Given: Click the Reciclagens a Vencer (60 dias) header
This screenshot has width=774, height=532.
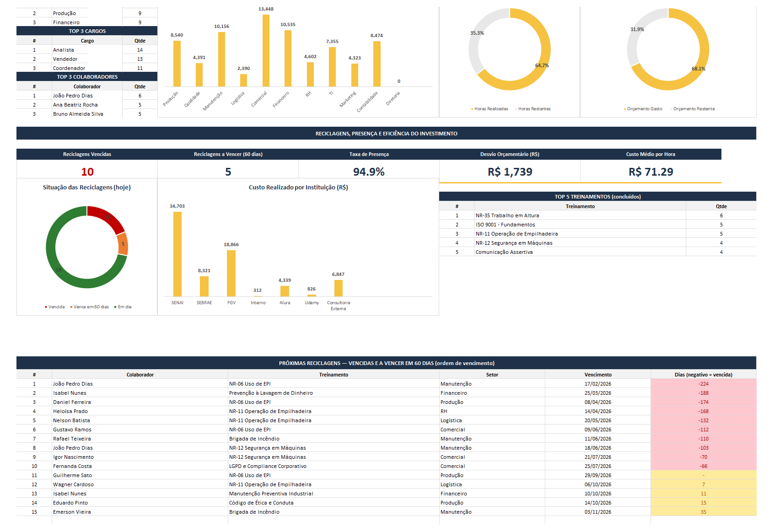Looking at the screenshot, I should point(228,154).
